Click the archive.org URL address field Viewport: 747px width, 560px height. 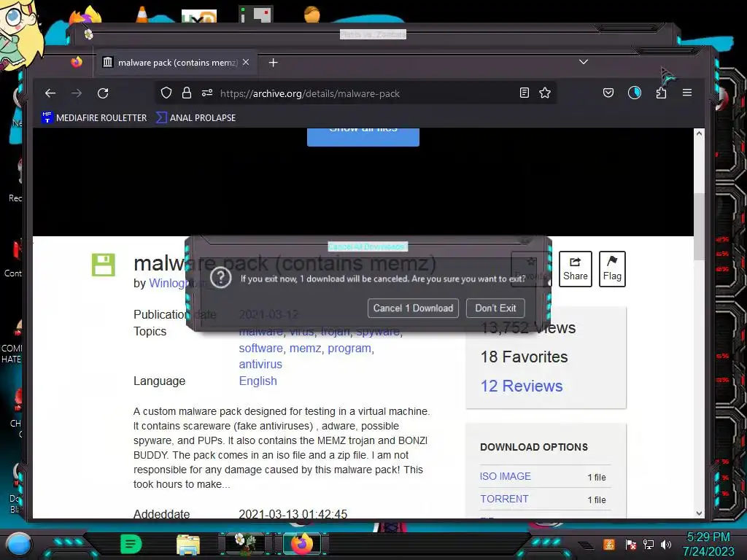pyautogui.click(x=309, y=93)
